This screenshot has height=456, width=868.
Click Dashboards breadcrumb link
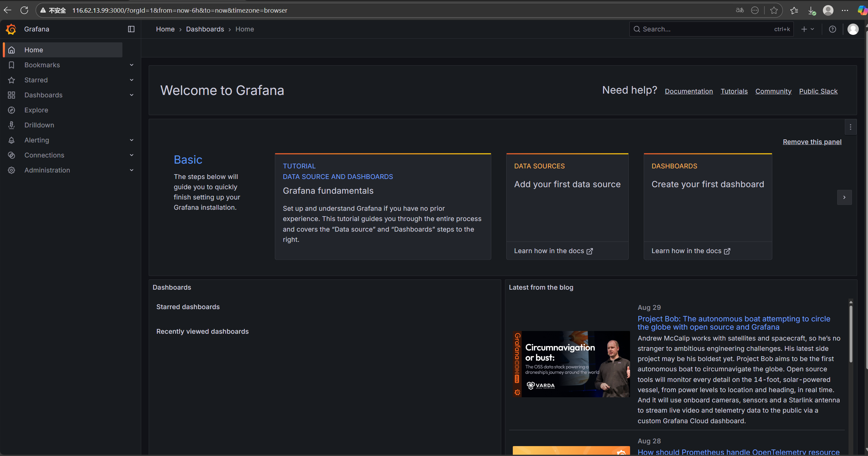tap(205, 29)
